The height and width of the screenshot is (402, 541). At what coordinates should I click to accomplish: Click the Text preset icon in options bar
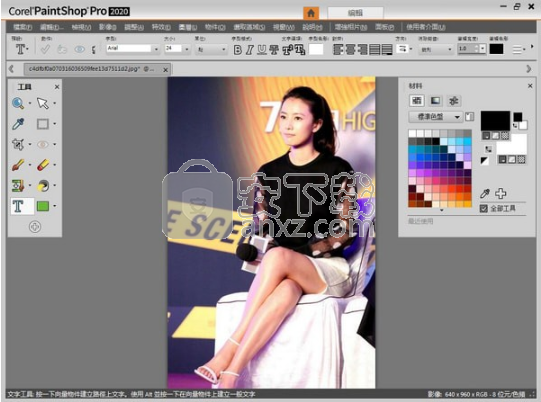[20, 49]
